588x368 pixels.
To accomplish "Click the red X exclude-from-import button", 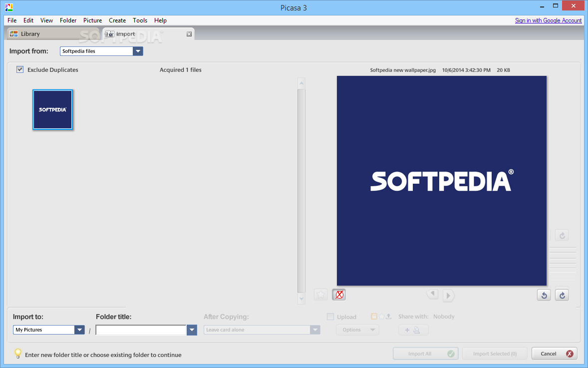I will tap(339, 295).
